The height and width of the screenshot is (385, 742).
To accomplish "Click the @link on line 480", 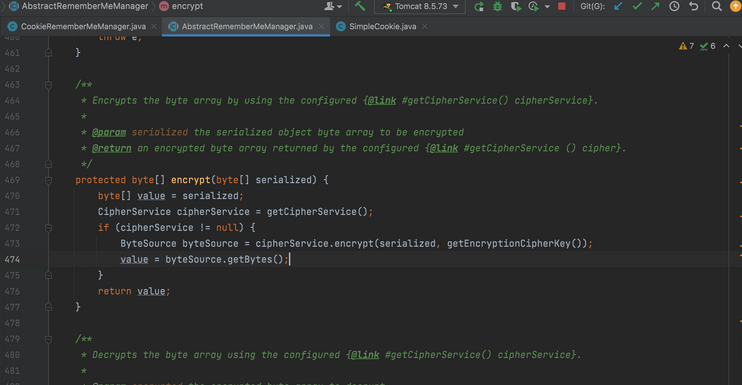I will pos(365,355).
